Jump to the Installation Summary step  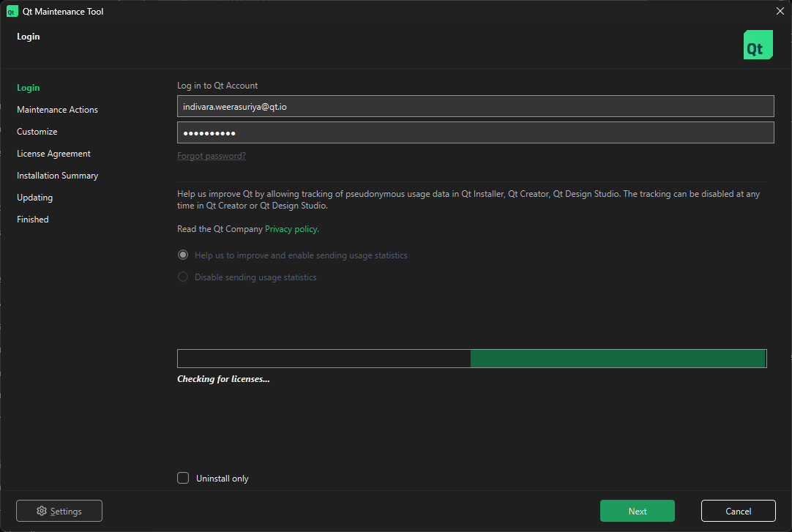pyautogui.click(x=58, y=176)
